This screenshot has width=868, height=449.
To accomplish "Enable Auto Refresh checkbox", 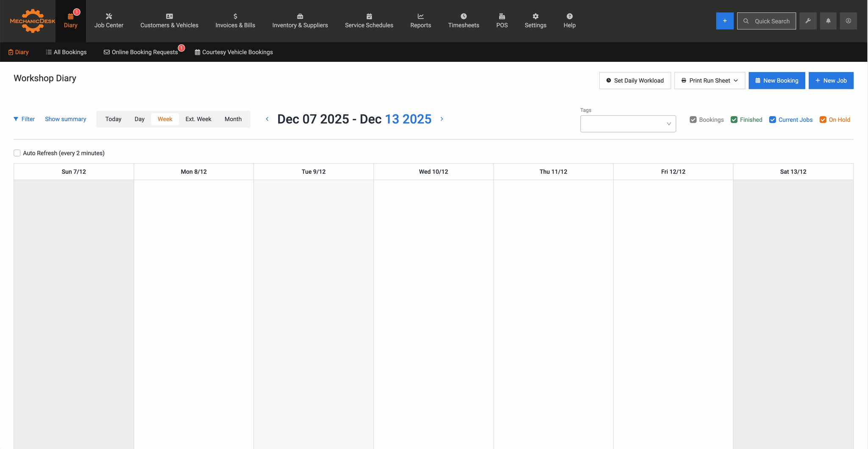I will coord(17,153).
